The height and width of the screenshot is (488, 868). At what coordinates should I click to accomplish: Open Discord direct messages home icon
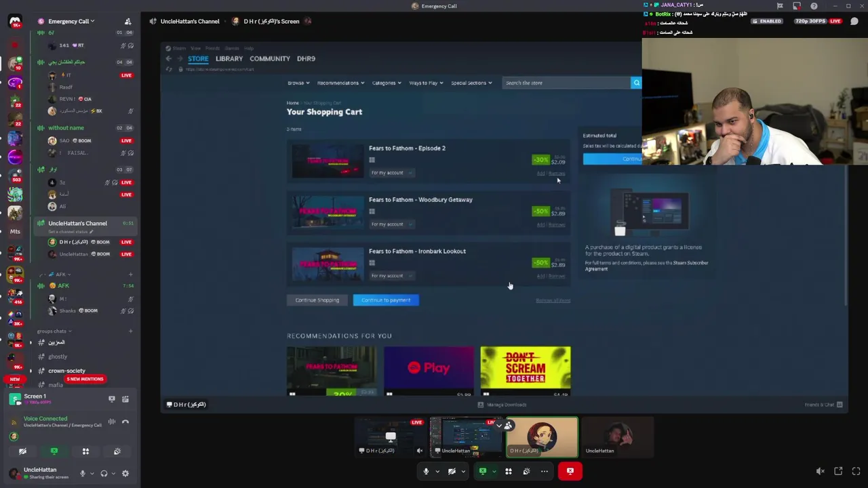point(15,21)
